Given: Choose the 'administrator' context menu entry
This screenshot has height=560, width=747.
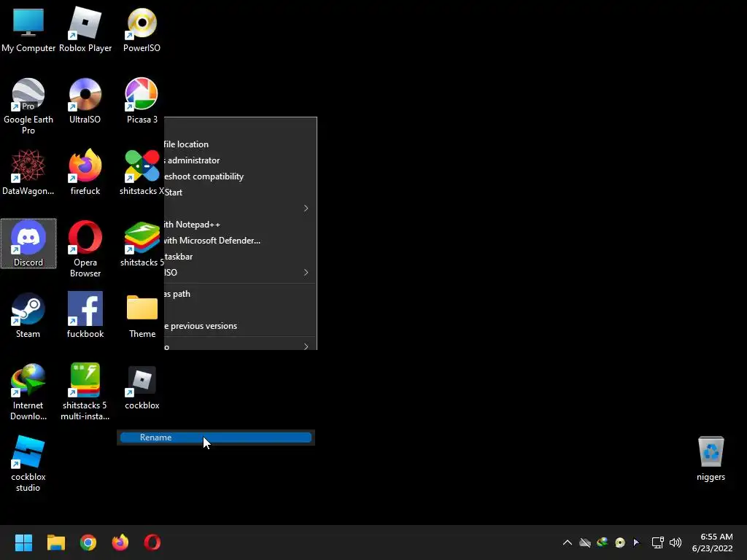Looking at the screenshot, I should (240, 160).
